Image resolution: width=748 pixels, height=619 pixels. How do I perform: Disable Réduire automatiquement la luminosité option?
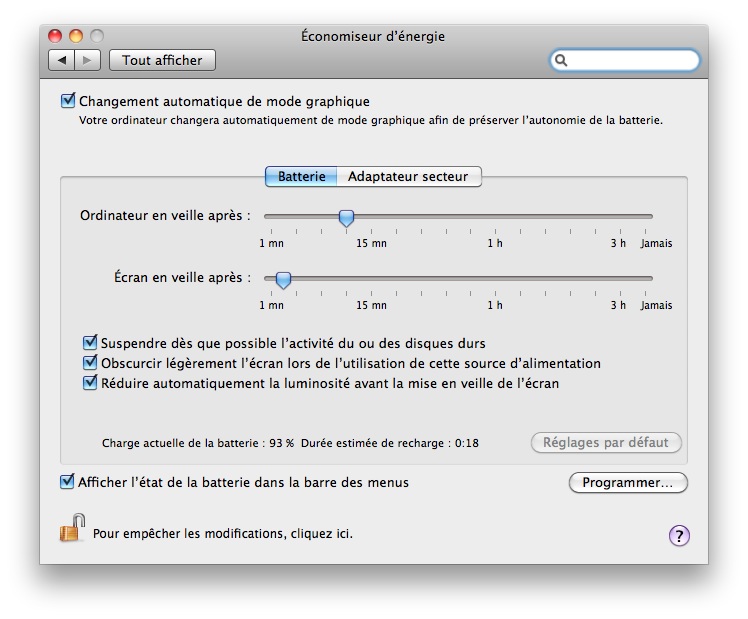click(90, 382)
